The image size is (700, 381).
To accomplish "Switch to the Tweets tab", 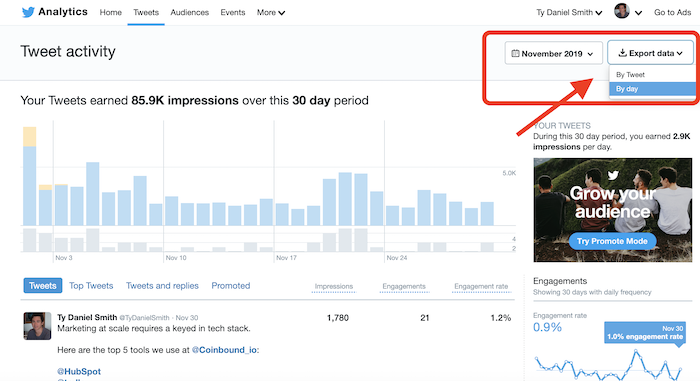I will pyautogui.click(x=146, y=13).
